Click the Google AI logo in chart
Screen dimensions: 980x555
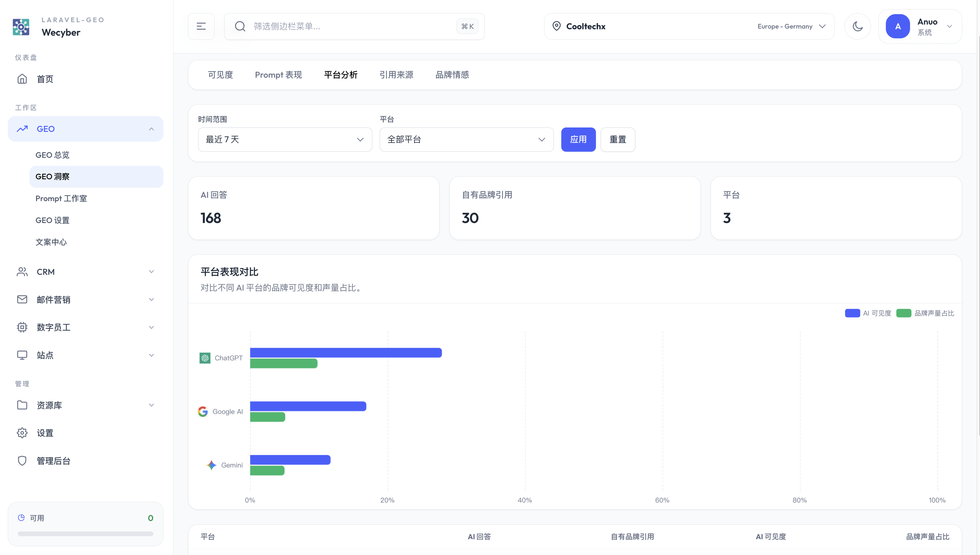point(203,412)
